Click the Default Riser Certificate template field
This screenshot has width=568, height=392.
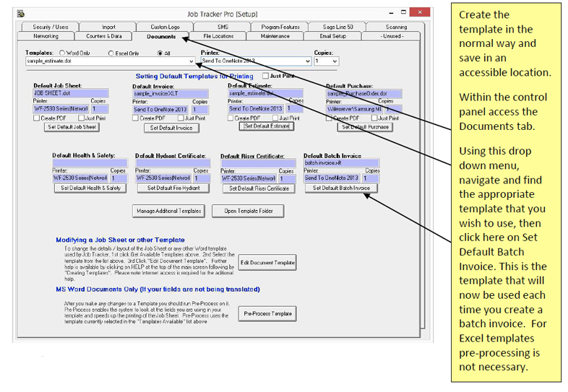click(x=258, y=164)
